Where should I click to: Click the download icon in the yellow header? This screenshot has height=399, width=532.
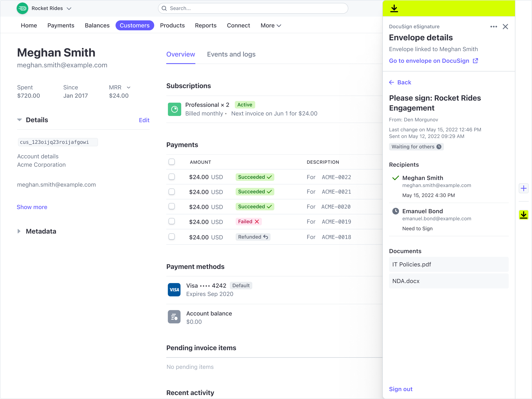click(394, 8)
